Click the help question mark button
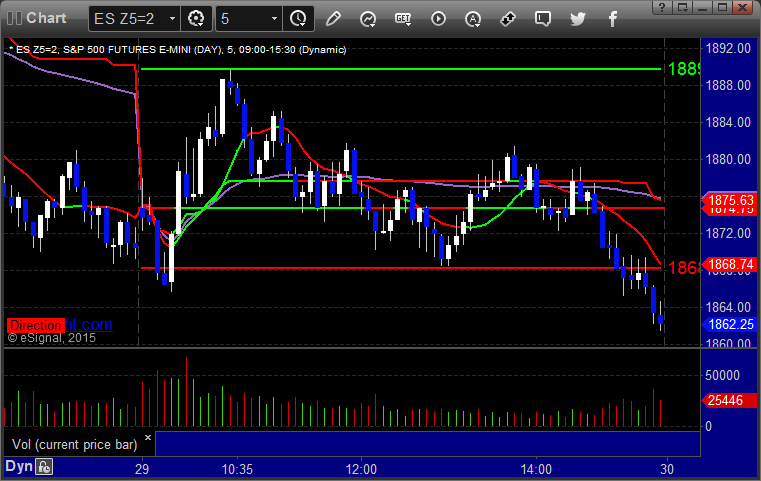Screen dimensions: 761x481 (x=662, y=7)
